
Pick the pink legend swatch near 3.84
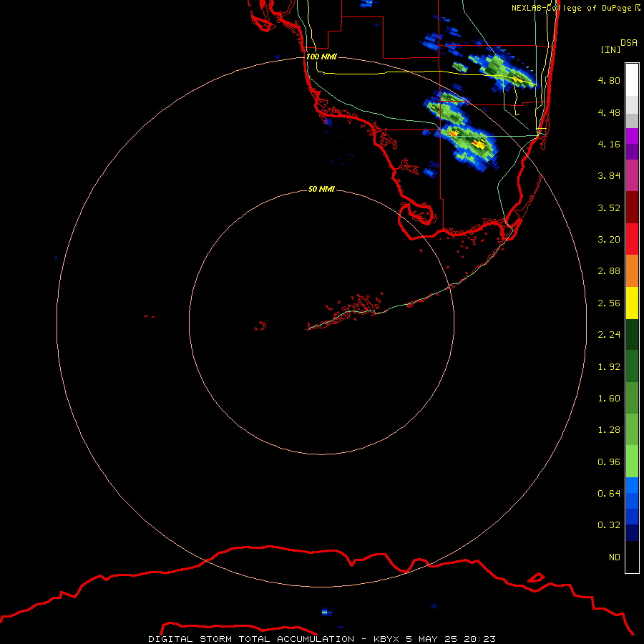tap(632, 175)
